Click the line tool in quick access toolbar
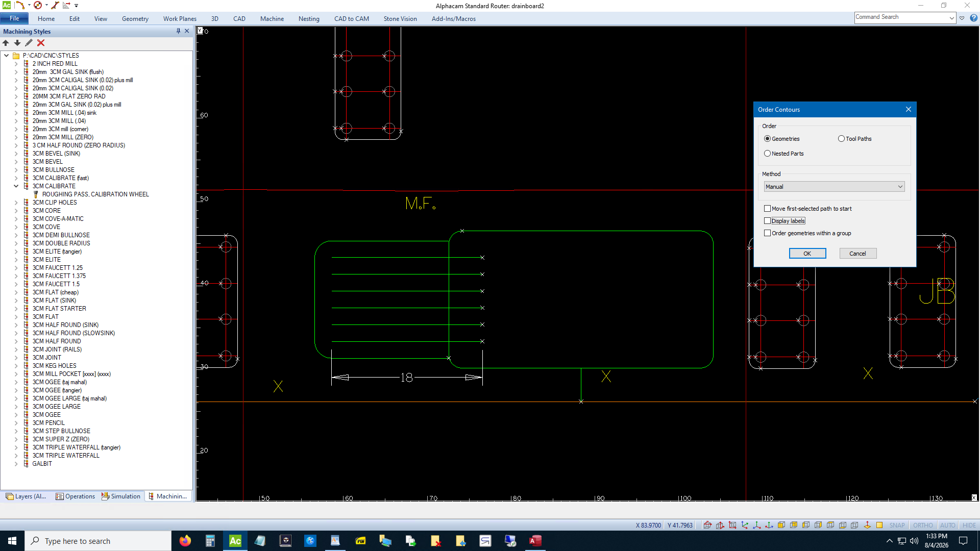This screenshot has width=980, height=551. click(x=55, y=5)
